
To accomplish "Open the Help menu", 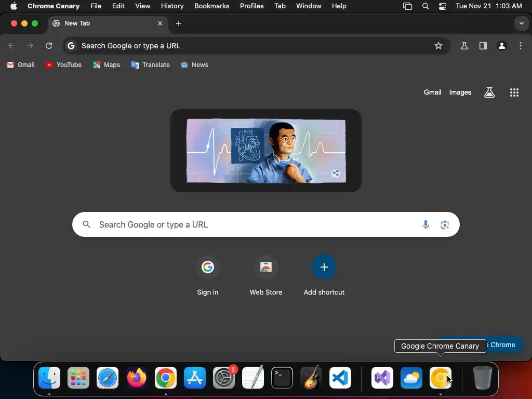I will pyautogui.click(x=339, y=6).
